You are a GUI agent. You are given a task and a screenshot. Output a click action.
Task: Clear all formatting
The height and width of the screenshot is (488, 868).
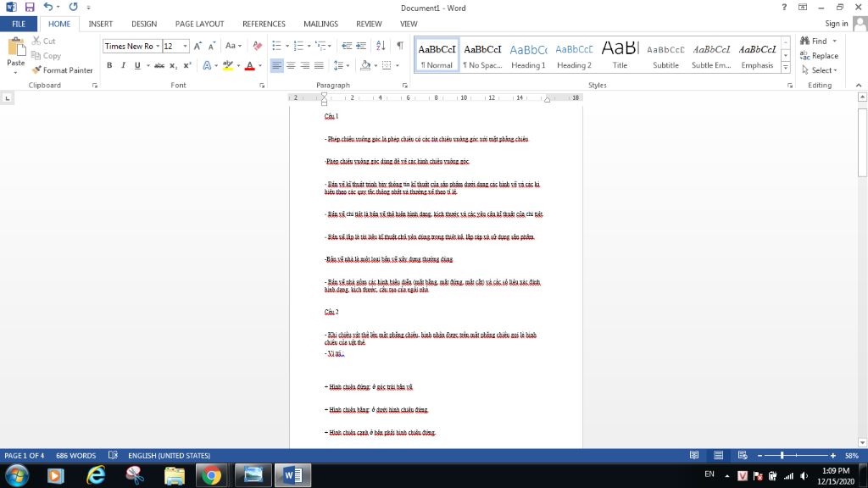pos(258,46)
